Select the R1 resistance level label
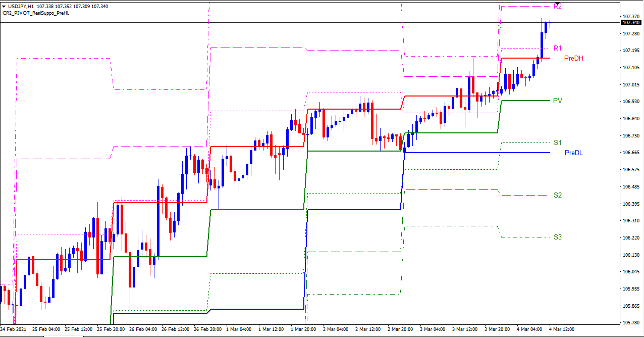The height and width of the screenshot is (337, 644). pos(558,48)
